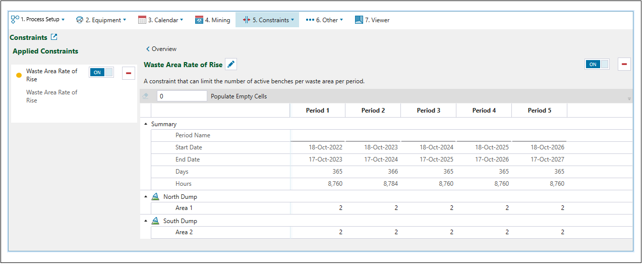Open the 7. Viewer tab
Viewport: 644px width, 267px height.
pyautogui.click(x=372, y=20)
